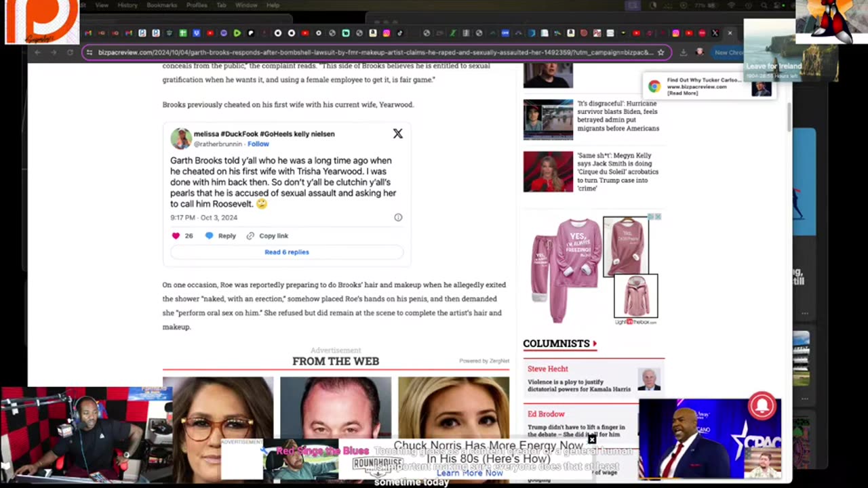
Task: Click the bizpacreview.com address bar
Action: click(x=376, y=52)
